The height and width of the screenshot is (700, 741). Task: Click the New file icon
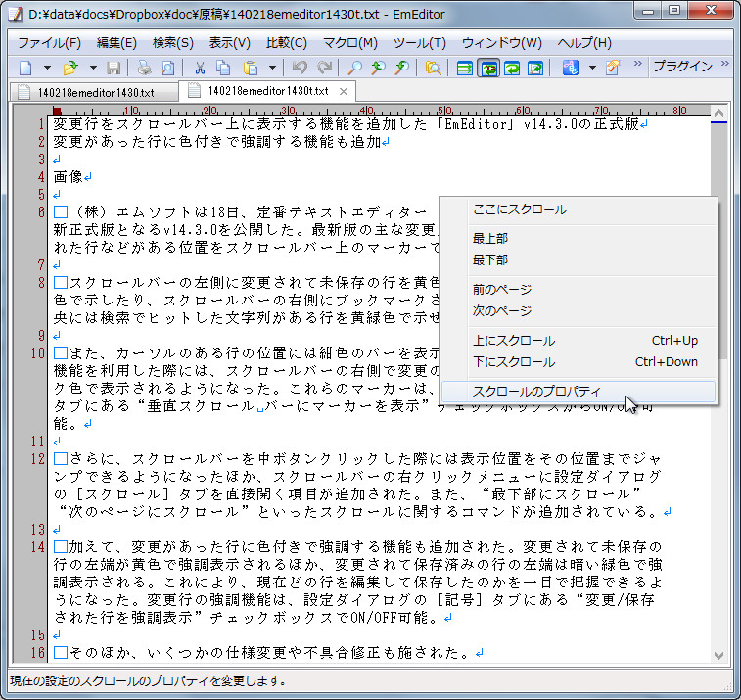coord(26,69)
